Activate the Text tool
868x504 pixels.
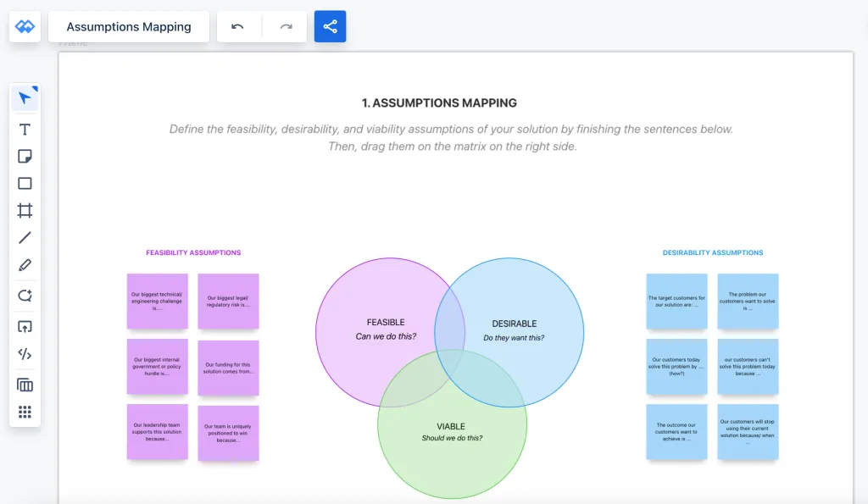point(25,129)
